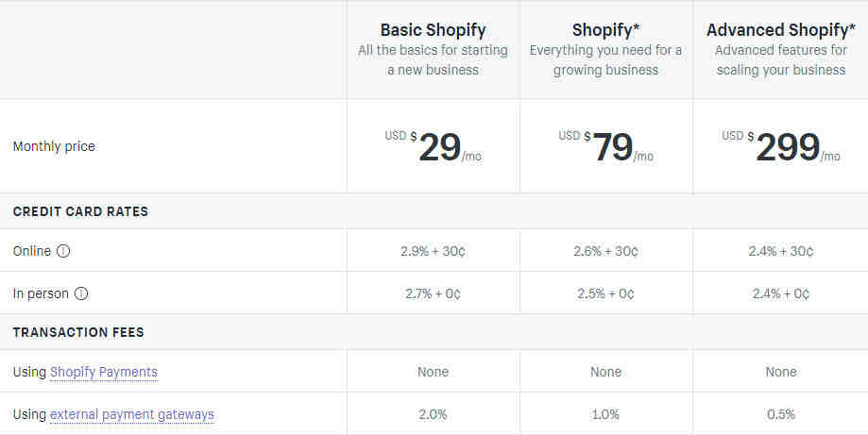Click the 2.7% + 0¢ in-person rate
868x435 pixels.
coord(433,294)
